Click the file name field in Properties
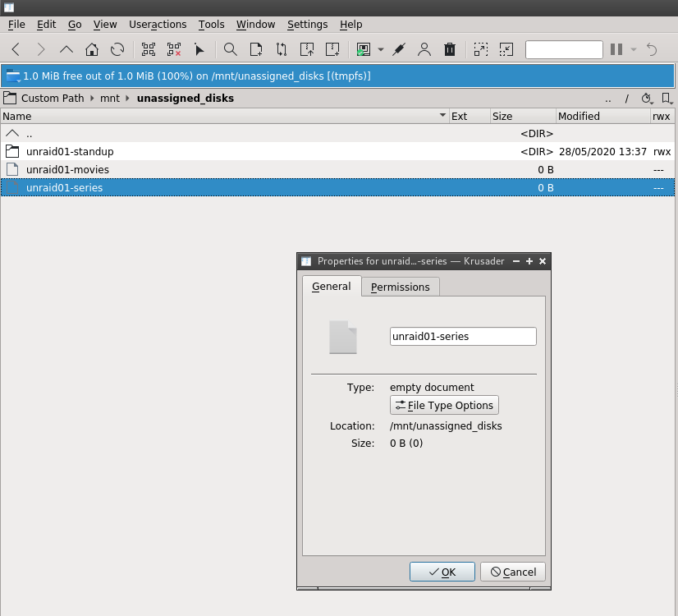This screenshot has height=616, width=678. pyautogui.click(x=463, y=337)
